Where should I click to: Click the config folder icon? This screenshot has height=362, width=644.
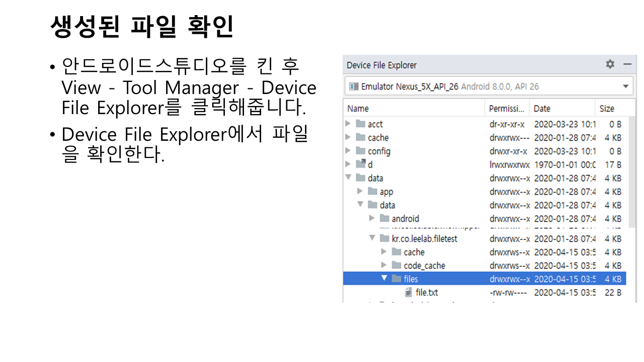pos(360,151)
